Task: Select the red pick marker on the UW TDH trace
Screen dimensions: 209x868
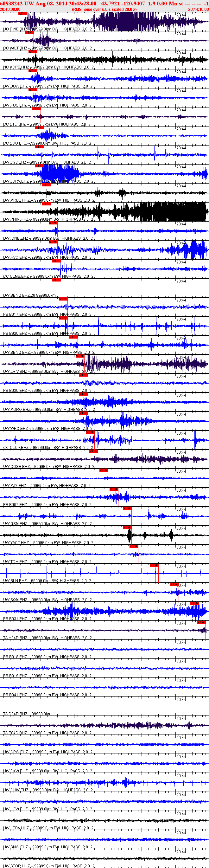Action: coord(134,546)
